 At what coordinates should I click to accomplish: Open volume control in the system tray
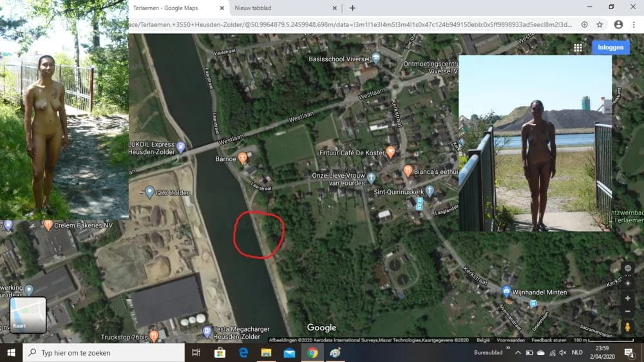pyautogui.click(x=563, y=352)
